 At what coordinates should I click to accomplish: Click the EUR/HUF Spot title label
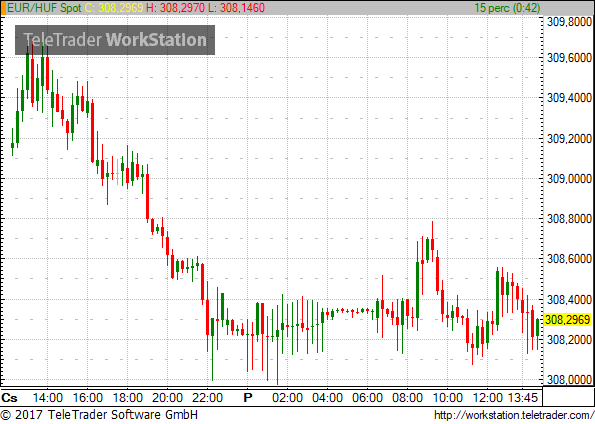[44, 8]
